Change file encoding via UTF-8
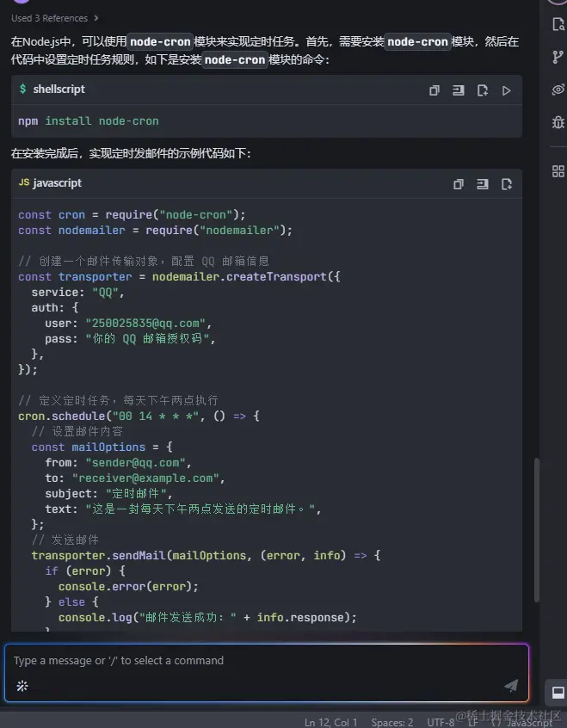Screen dimensions: 567x728 pos(441,723)
